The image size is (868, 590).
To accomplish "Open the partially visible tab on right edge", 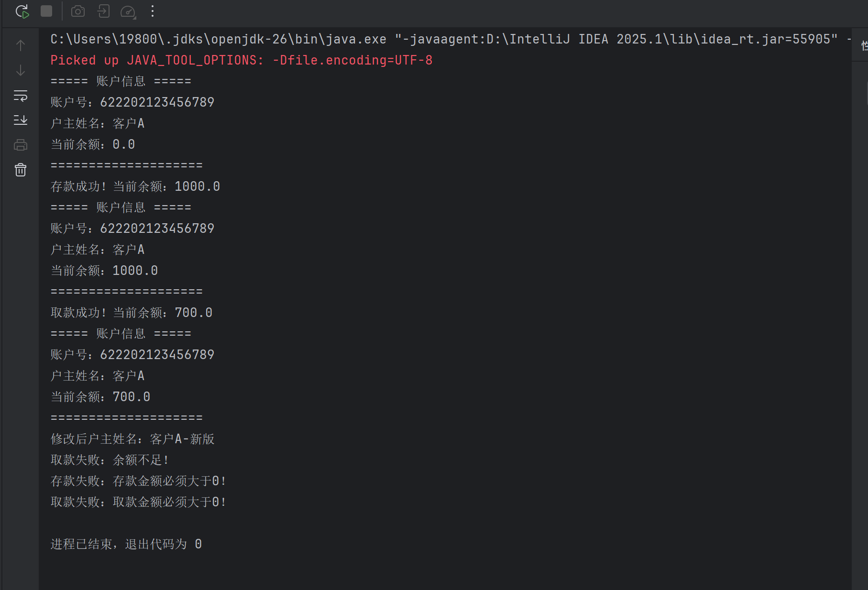I will 864,46.
